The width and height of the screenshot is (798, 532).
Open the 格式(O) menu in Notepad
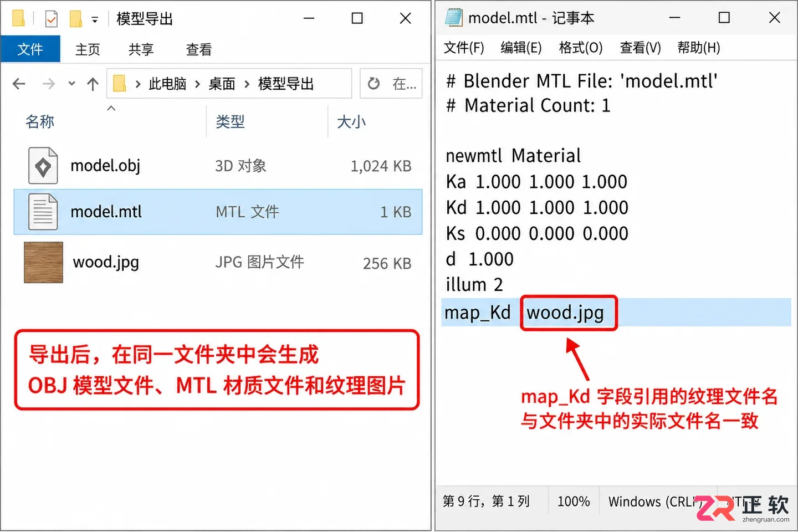pos(581,48)
